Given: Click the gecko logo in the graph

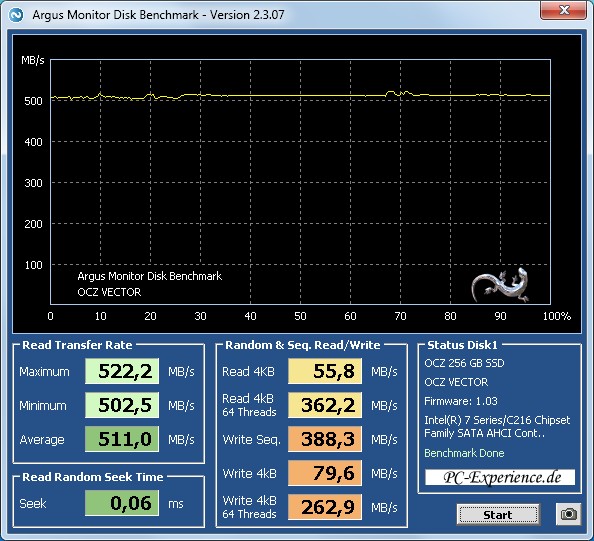Looking at the screenshot, I should [500, 285].
